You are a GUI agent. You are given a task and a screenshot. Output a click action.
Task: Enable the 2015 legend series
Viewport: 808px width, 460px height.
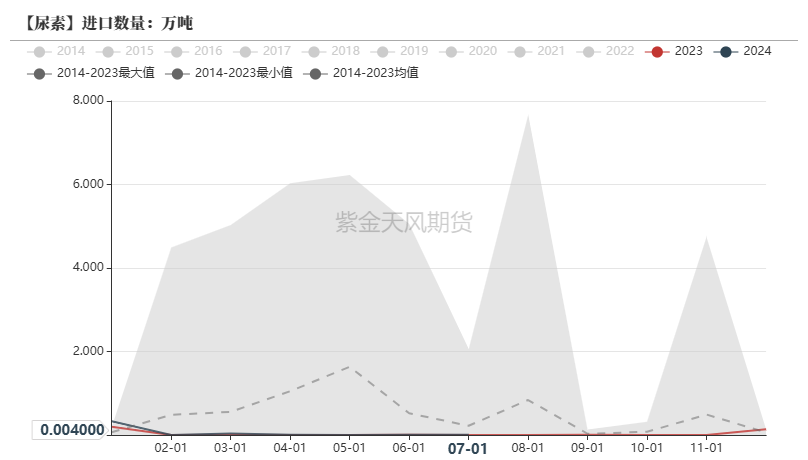[x=127, y=51]
